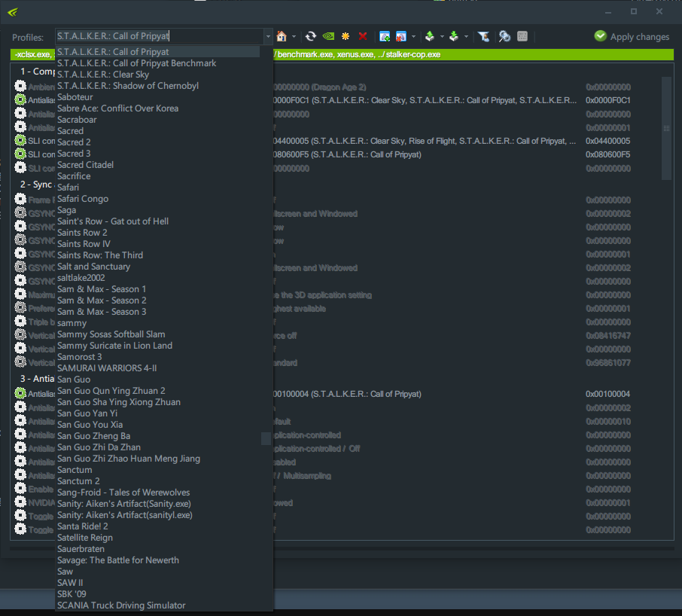The height and width of the screenshot is (616, 682).
Task: Pick the 'SBK '09' profile
Action: pyautogui.click(x=72, y=594)
